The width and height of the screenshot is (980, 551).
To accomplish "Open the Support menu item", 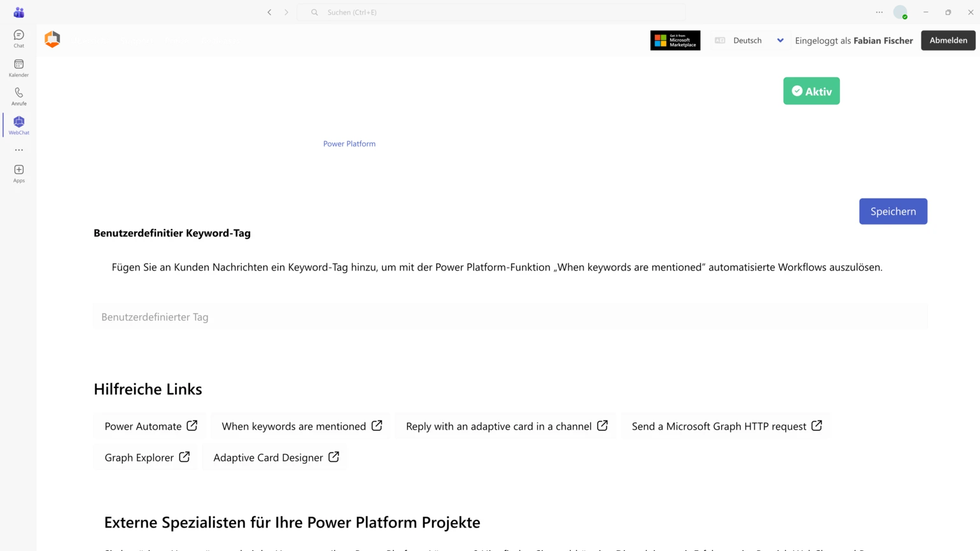I will click(136, 40).
